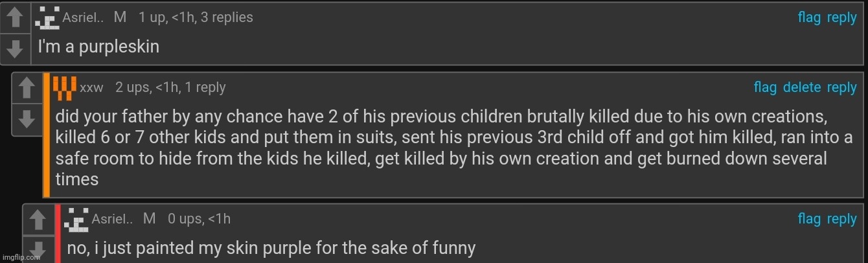
Task: Reply to xxw's comment
Action: pyautogui.click(x=841, y=87)
